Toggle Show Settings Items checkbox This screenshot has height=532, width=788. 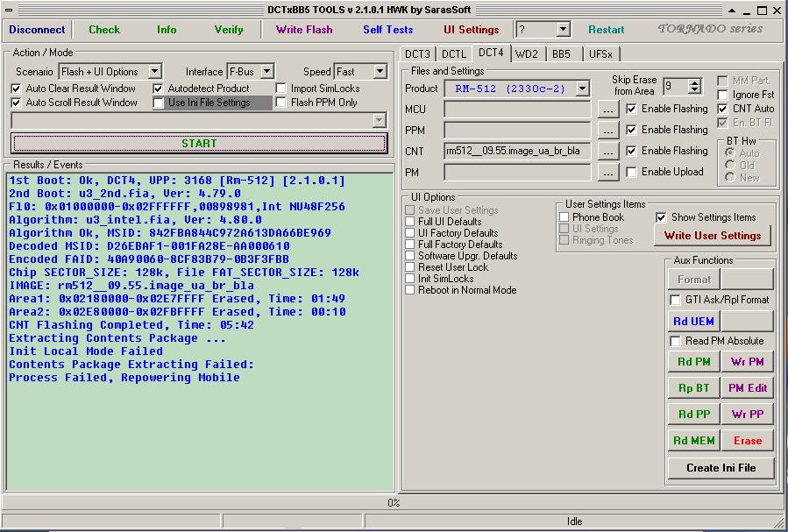[x=661, y=217]
